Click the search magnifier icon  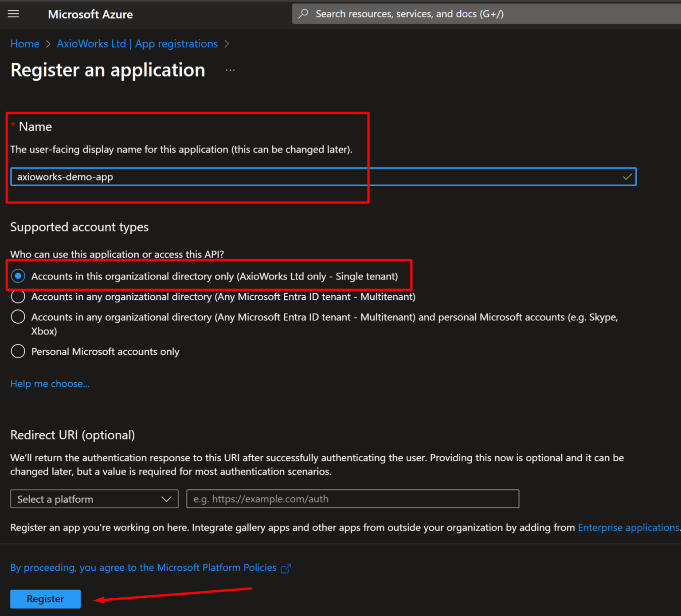tap(303, 14)
